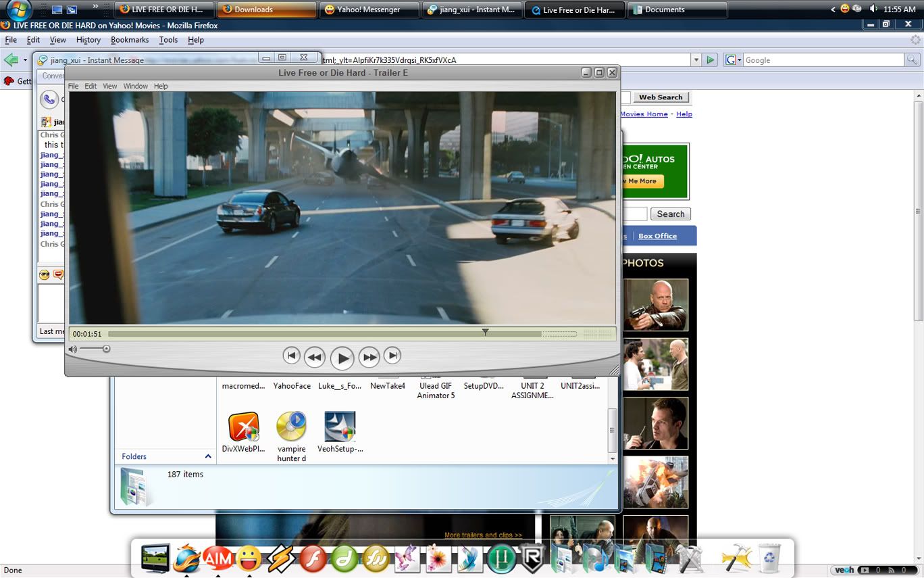The width and height of the screenshot is (924, 578).
Task: Open Firefox History menu
Action: pyautogui.click(x=88, y=40)
